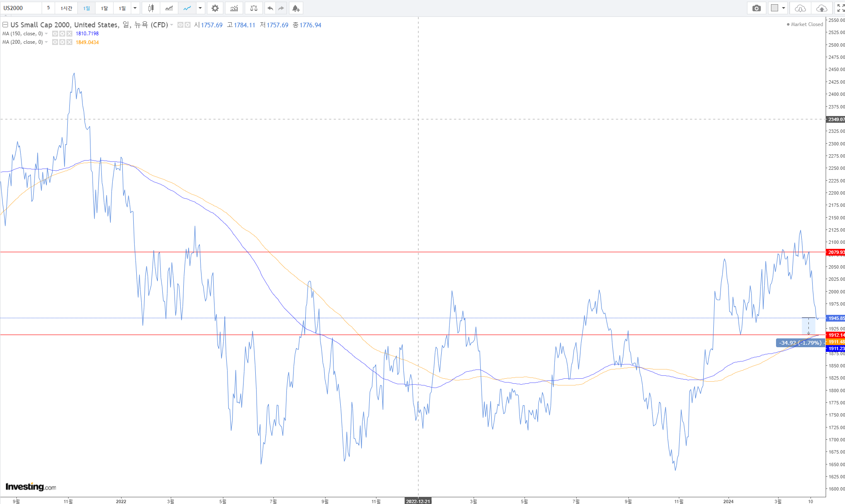Screen dimensions: 845x504
Task: Switch to candlestick chart style
Action: click(x=151, y=8)
